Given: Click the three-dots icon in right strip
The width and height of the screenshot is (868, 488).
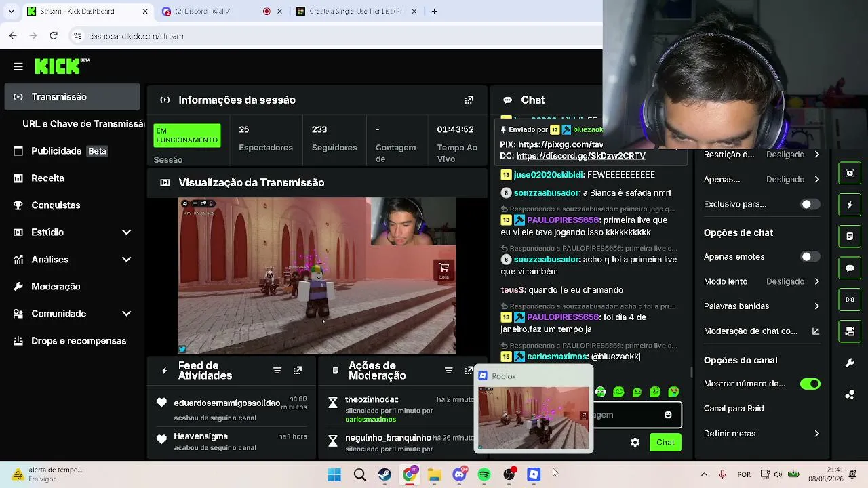Looking at the screenshot, I should tap(850, 394).
